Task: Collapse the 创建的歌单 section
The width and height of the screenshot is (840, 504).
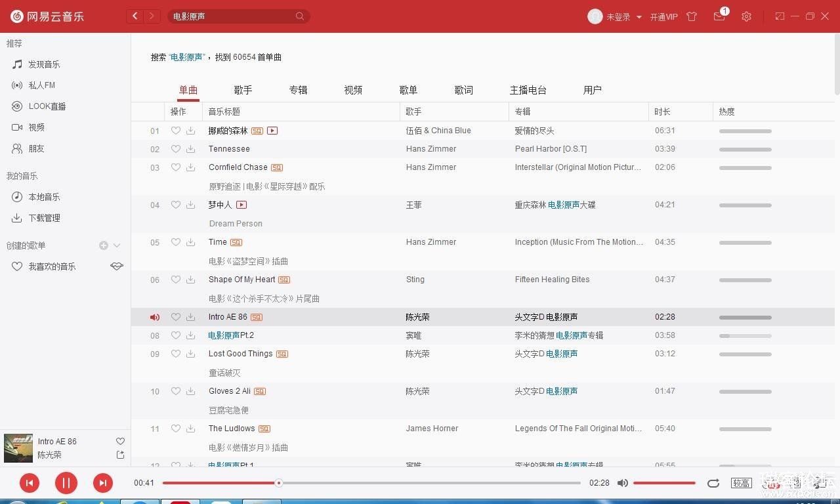Action: click(x=117, y=245)
